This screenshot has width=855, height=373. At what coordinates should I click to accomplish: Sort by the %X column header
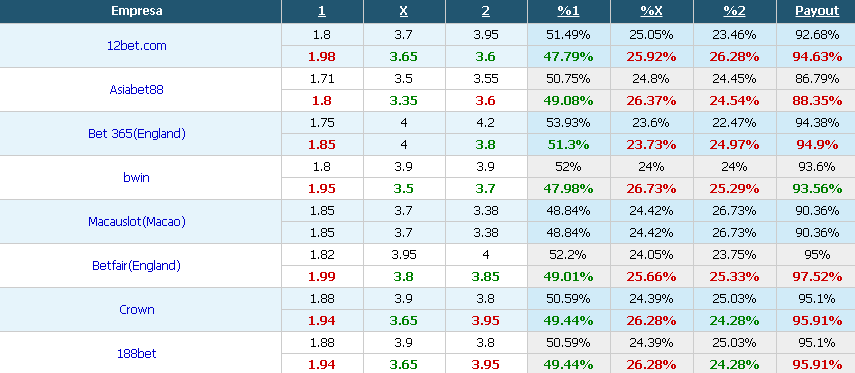point(652,11)
